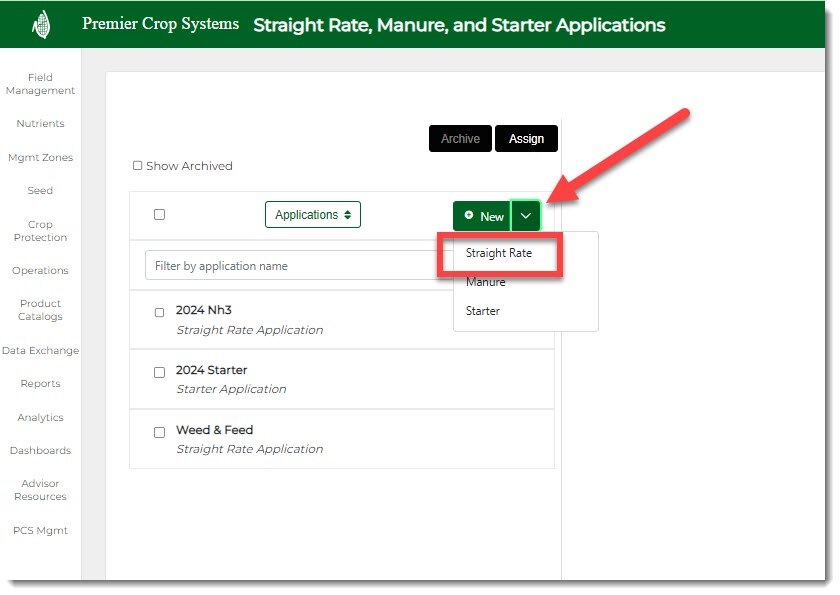The height and width of the screenshot is (595, 840).
Task: Click the Assign button
Action: 526,139
